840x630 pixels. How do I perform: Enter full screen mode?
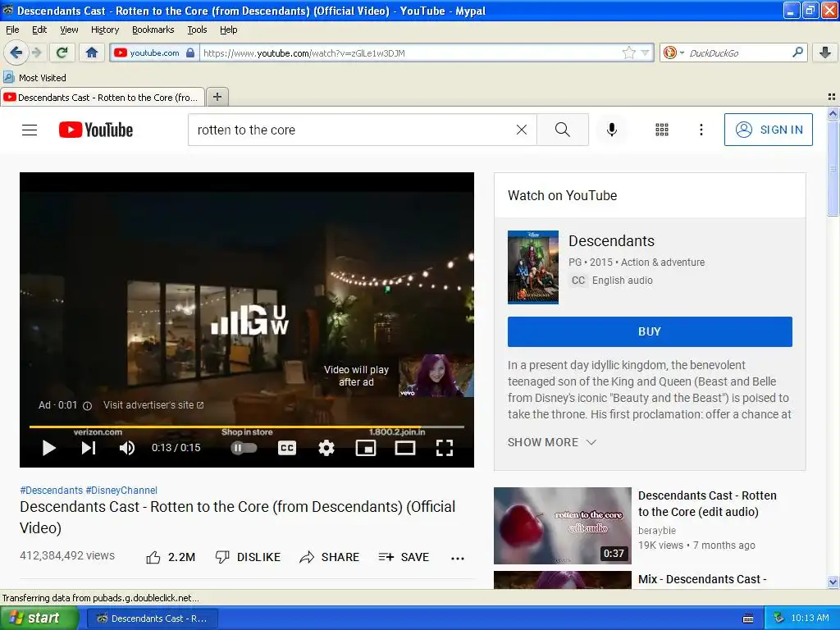445,448
